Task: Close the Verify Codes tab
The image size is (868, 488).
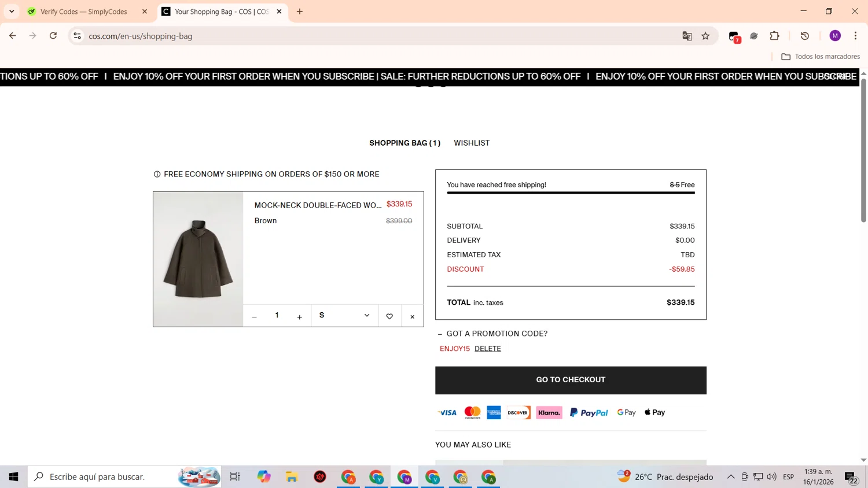Action: pos(145,12)
